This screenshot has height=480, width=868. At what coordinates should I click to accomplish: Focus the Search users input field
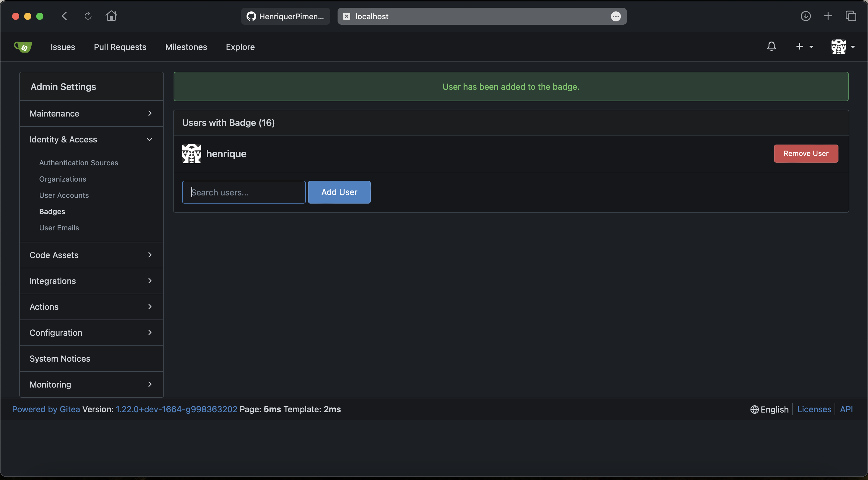244,192
